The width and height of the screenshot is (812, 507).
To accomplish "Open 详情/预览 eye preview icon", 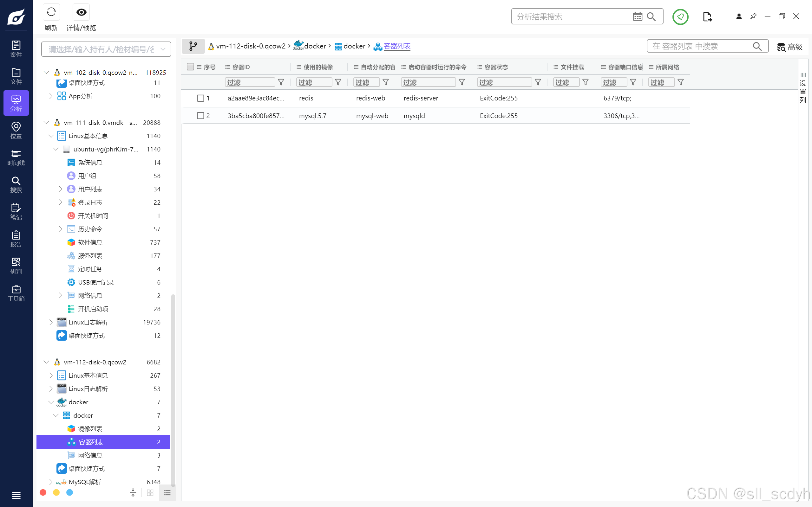I will [81, 12].
